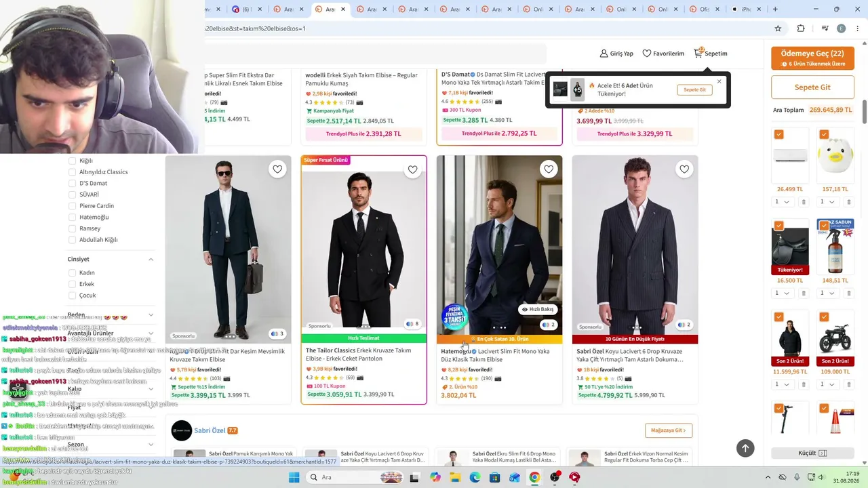Open Chrome media controls icon
This screenshot has height=488, width=868.
pyautogui.click(x=825, y=28)
